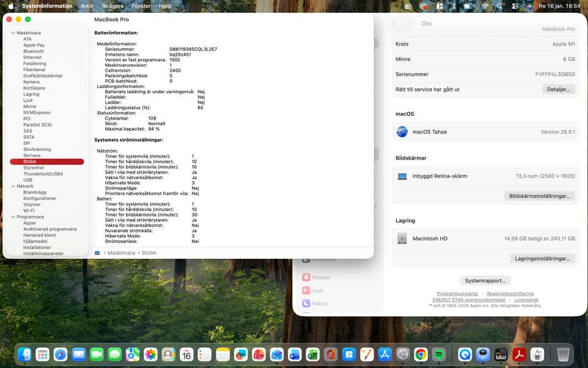Collapse the Programvara tree section

[x=13, y=217]
